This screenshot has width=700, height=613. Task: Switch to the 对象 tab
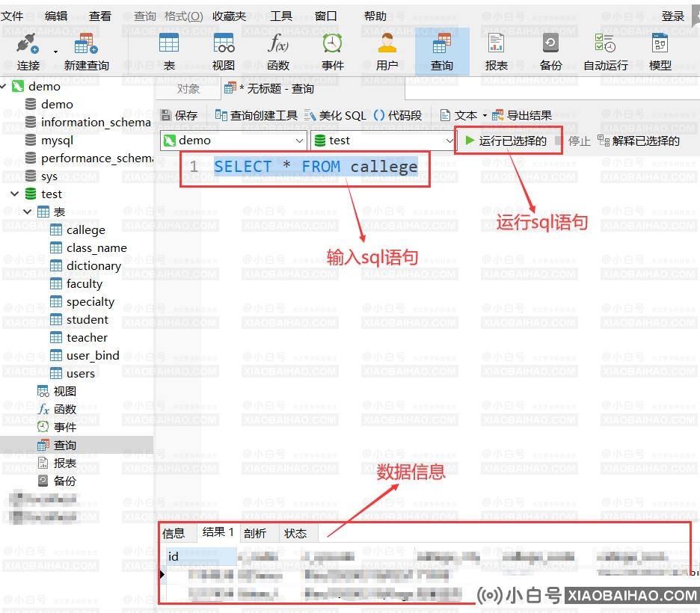(188, 89)
